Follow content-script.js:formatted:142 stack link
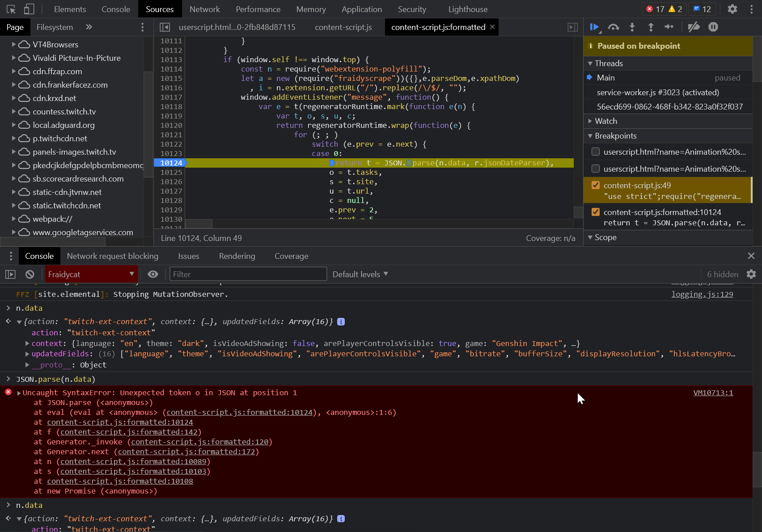 tap(129, 432)
